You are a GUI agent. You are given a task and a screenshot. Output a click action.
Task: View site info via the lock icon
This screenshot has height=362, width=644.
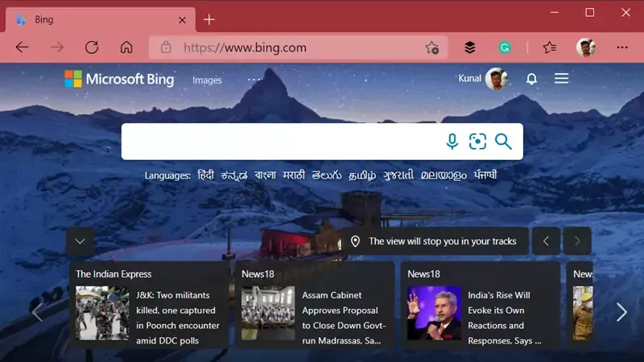click(166, 47)
